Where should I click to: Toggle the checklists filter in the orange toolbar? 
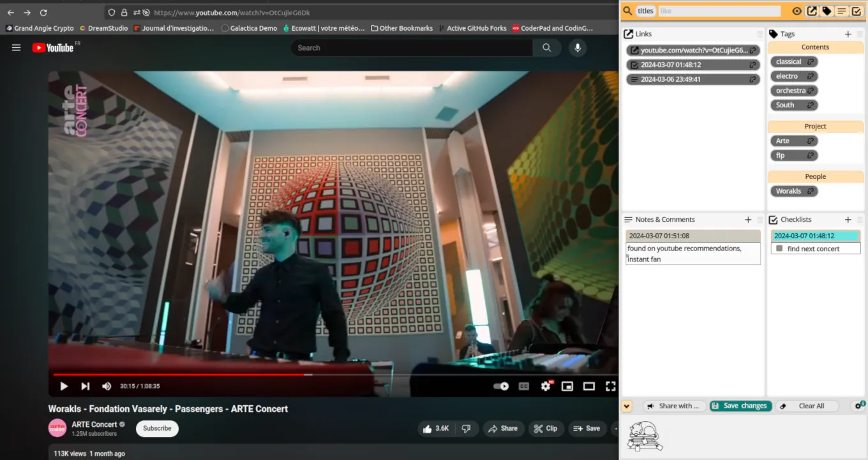click(x=857, y=11)
